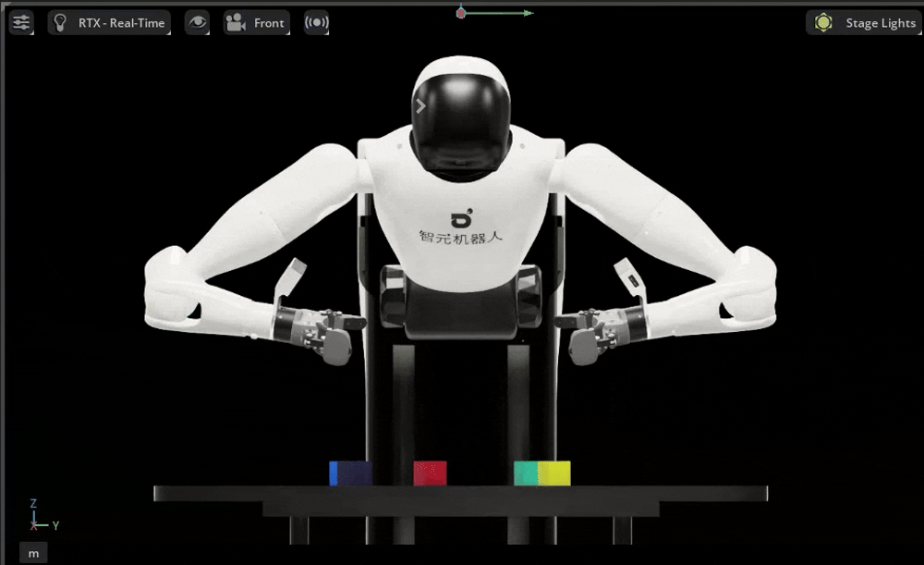Click the red gizmo origin dot at top
The image size is (924, 565).
click(x=461, y=13)
